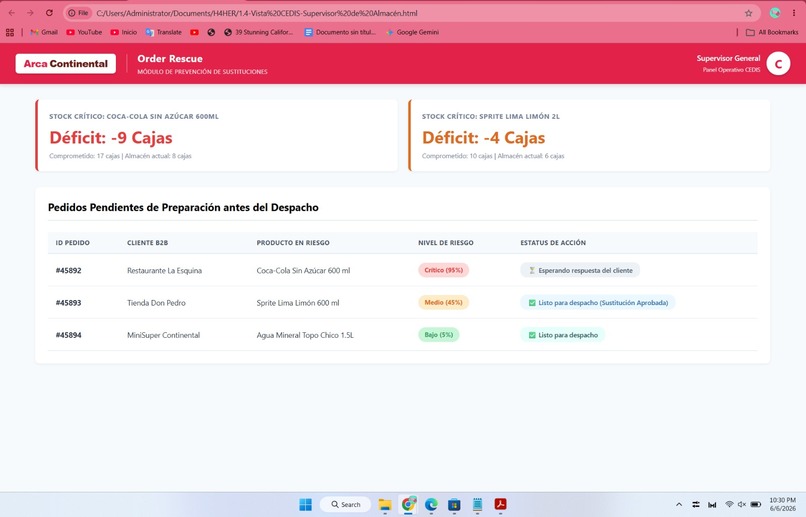Select order #45893
Screen dimensions: 806x517
point(68,303)
